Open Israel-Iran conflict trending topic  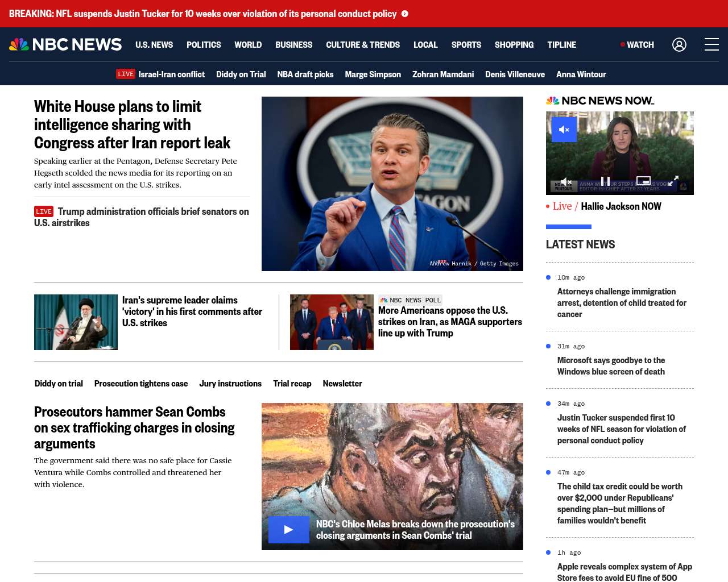point(172,74)
